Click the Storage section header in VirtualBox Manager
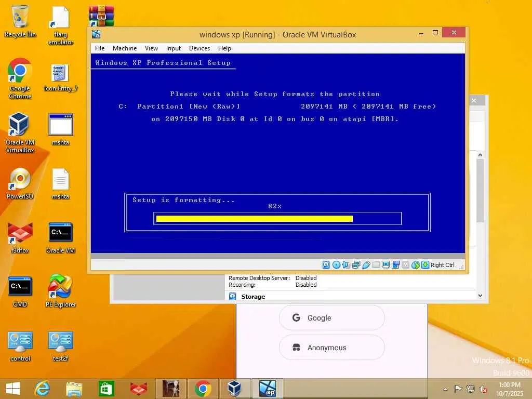Image resolution: width=532 pixels, height=399 pixels. click(253, 297)
